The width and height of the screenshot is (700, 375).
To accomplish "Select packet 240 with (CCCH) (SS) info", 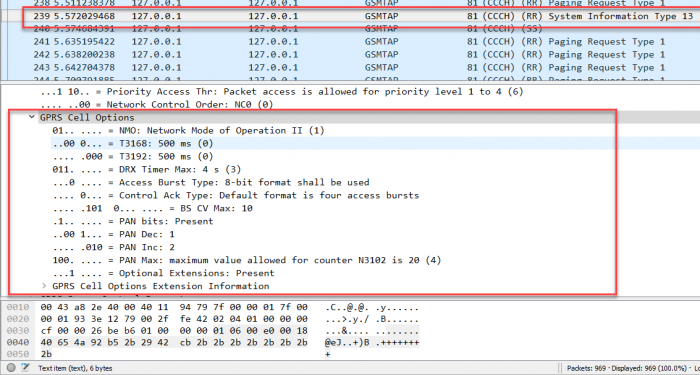I will (x=350, y=29).
